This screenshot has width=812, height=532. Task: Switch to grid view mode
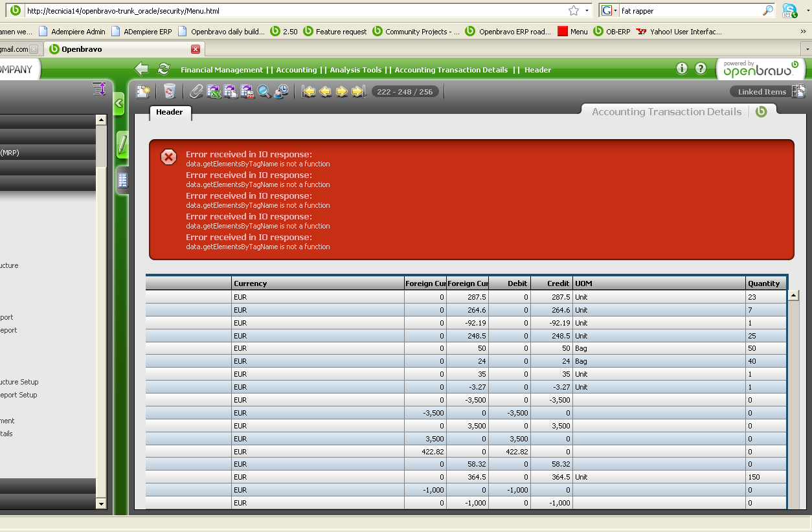click(x=122, y=181)
